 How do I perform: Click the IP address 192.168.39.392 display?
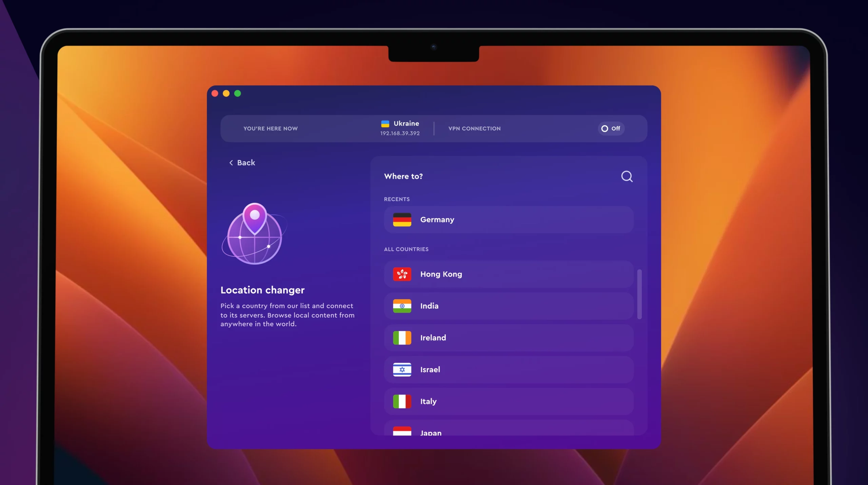(x=399, y=132)
